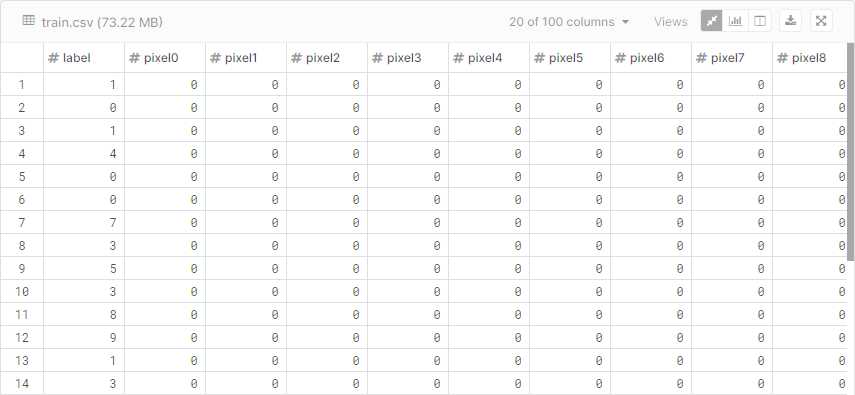Click the Views label

[671, 22]
